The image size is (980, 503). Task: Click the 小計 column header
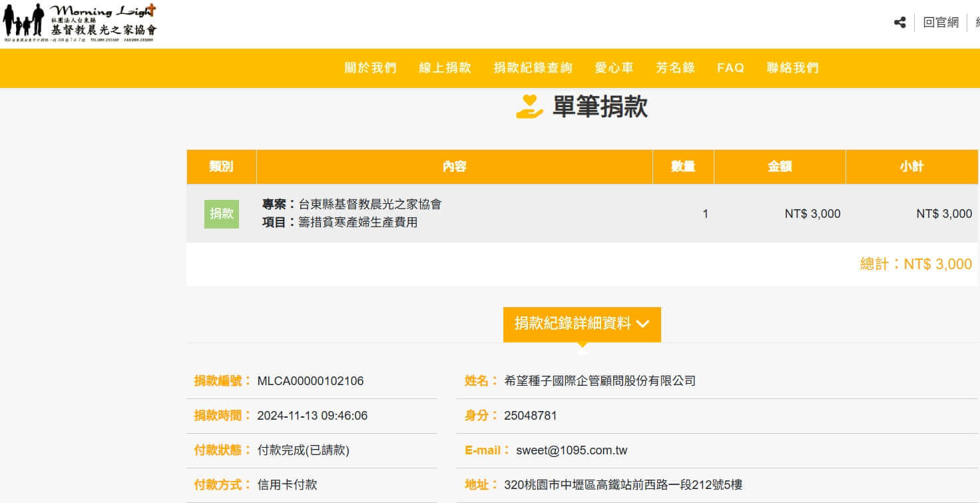pos(911,167)
